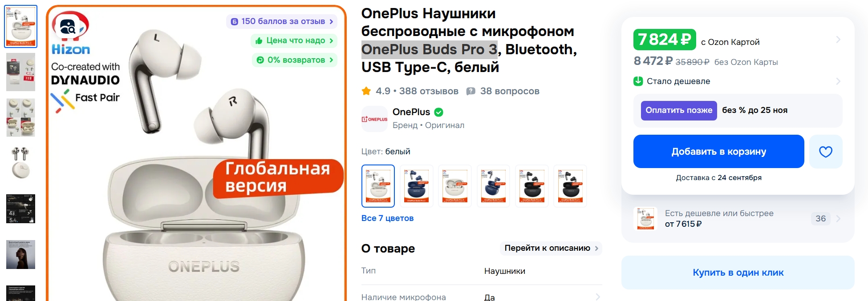The image size is (868, 301).
Task: Click the OnePlus brand logo
Action: [374, 119]
